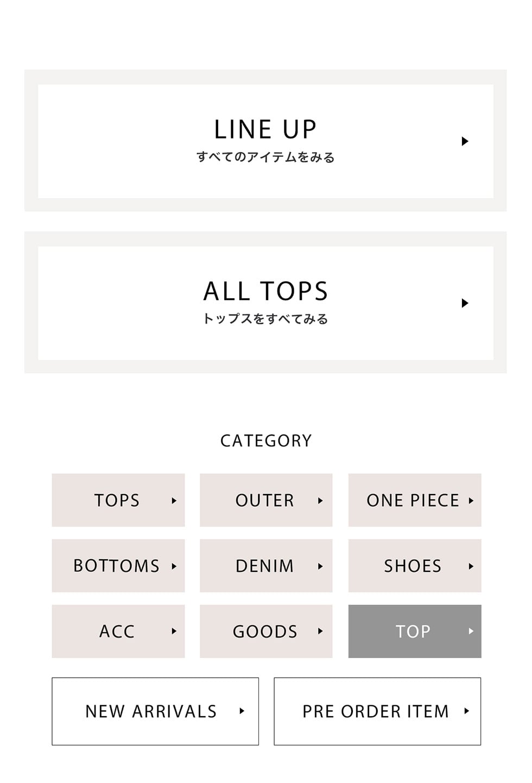Select the PRE ORDER ITEM text
Viewport: 532px width, 783px height.
point(375,711)
